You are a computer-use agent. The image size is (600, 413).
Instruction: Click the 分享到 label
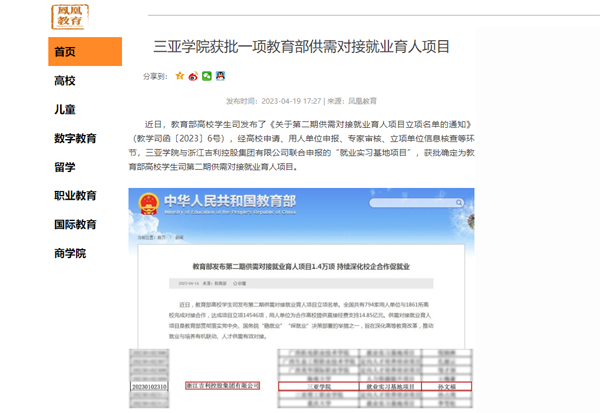click(x=155, y=76)
